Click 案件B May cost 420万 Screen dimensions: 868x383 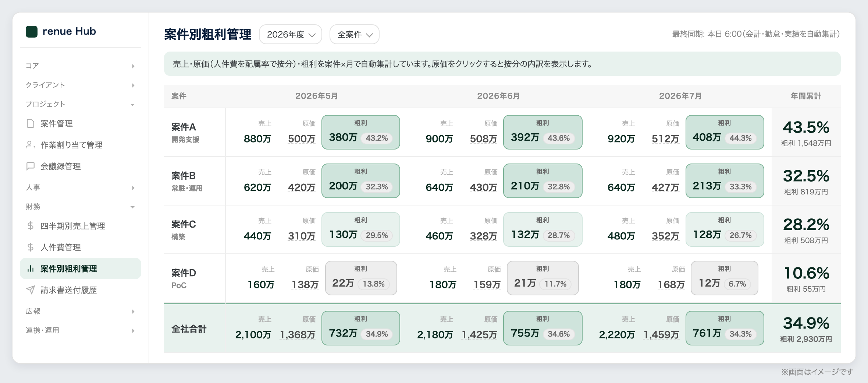click(302, 187)
